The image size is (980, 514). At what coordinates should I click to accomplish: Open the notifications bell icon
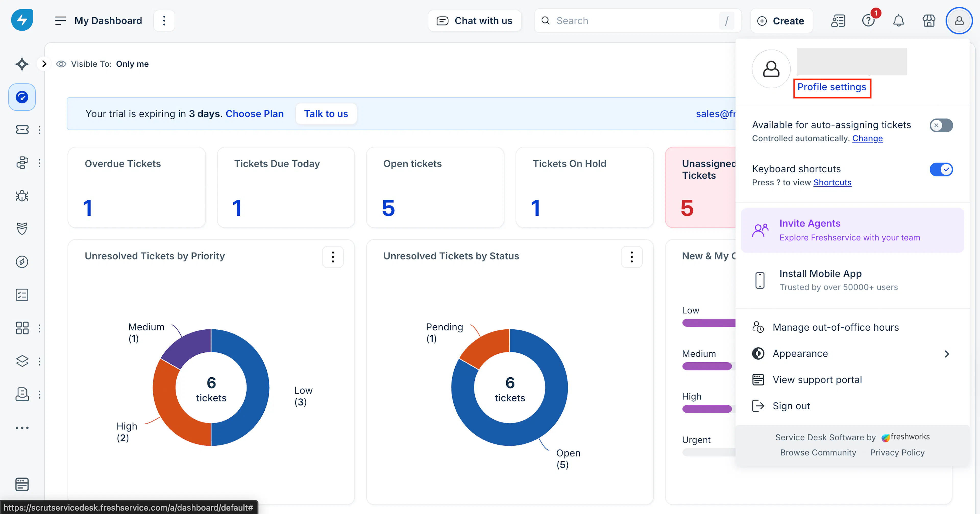click(x=898, y=21)
